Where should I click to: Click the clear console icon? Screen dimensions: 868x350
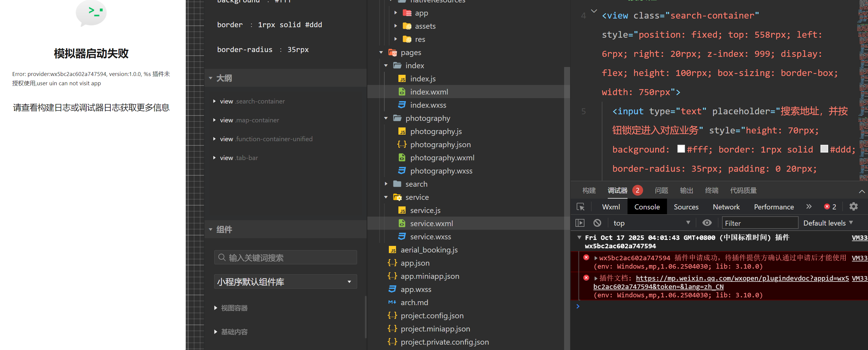click(597, 223)
